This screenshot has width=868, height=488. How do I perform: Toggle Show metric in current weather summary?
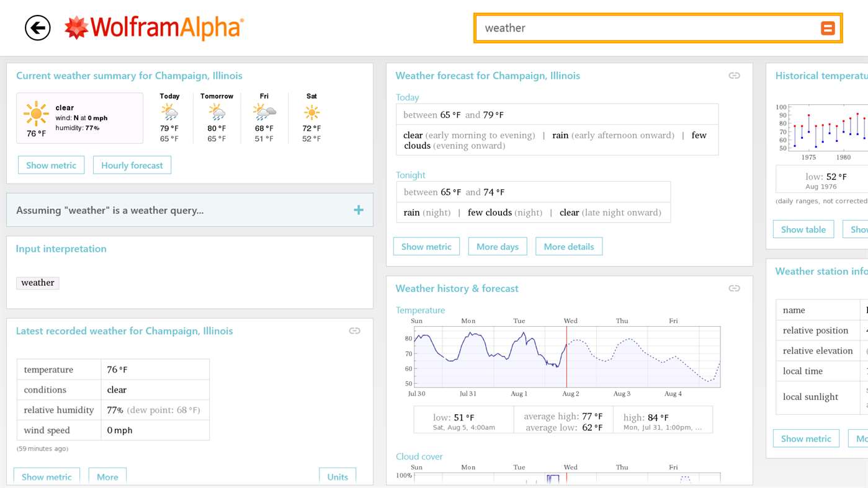(x=51, y=166)
